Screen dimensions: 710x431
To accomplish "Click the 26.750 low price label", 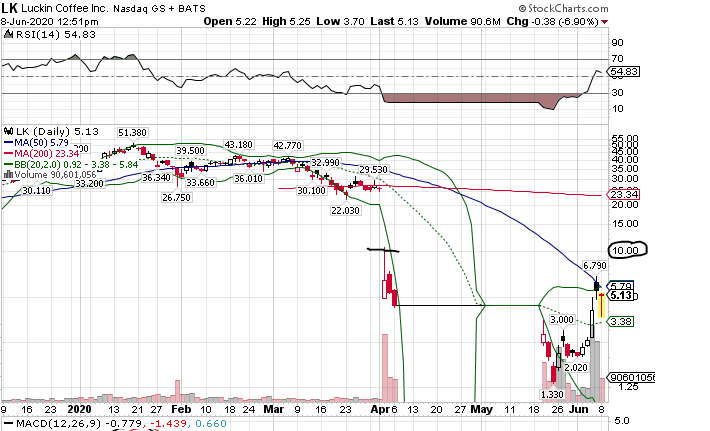I will [177, 197].
